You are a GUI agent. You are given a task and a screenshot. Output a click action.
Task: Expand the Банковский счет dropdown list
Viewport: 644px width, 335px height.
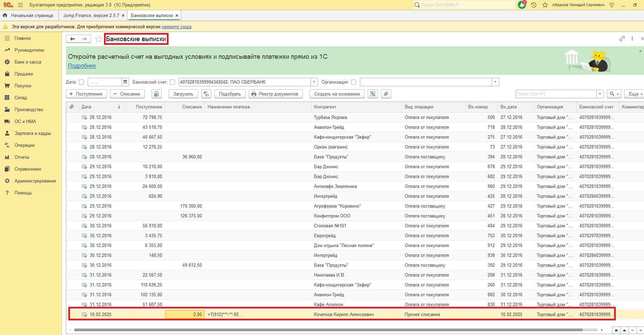(314, 82)
